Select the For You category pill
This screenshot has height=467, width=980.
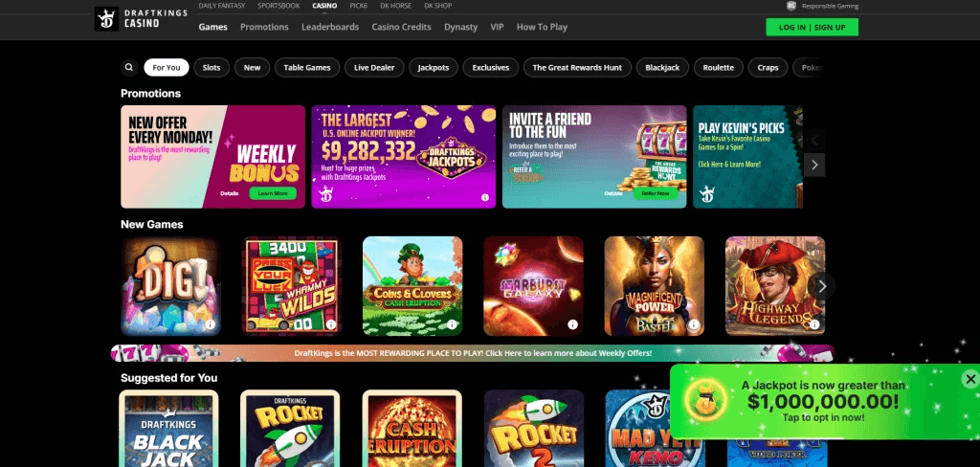(167, 68)
